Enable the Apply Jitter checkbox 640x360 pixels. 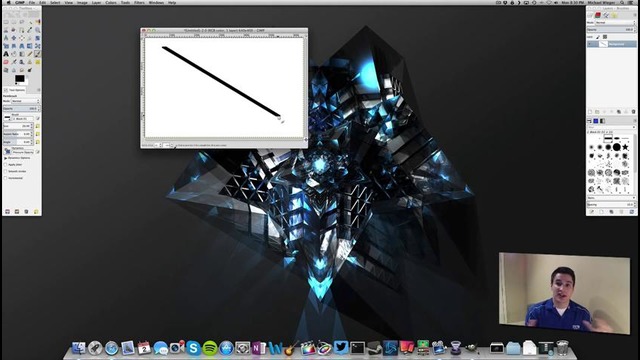click(5, 164)
